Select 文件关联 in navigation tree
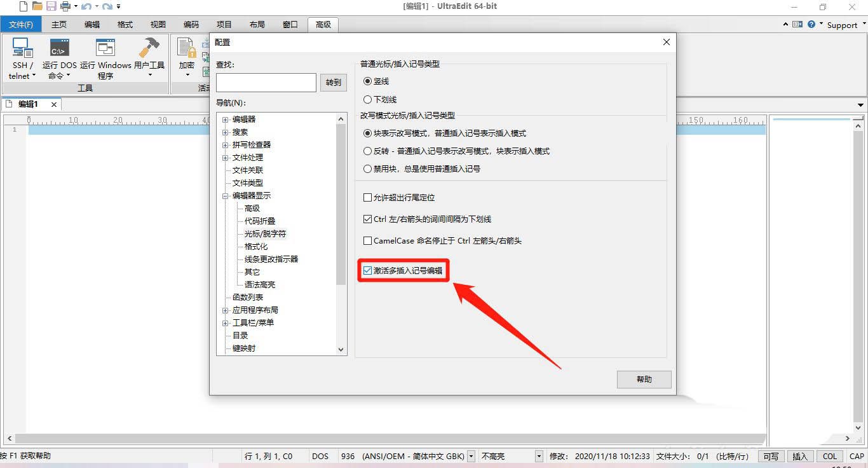868x468 pixels. click(248, 170)
